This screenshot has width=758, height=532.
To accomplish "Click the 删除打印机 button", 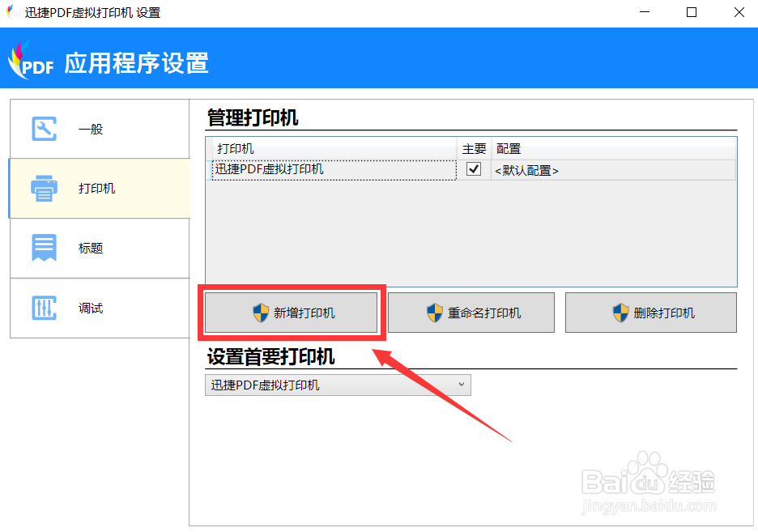I will [x=651, y=313].
